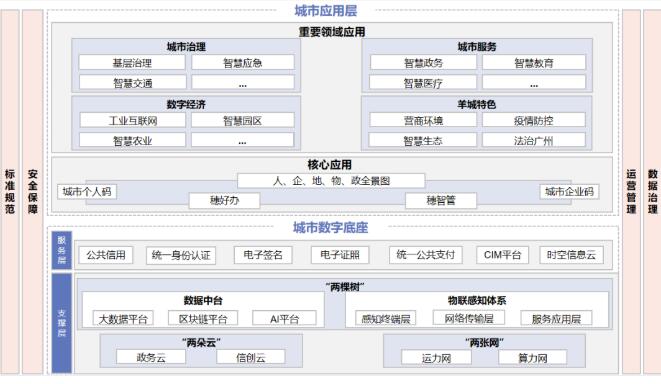Click the 基层治理 box under 城市治理
Viewport: 661px width, 384px height.
pos(132,62)
